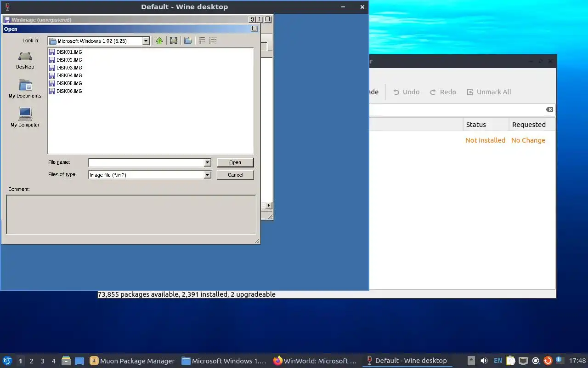Switch to Microsoft Windows 1.... folder taskbar entry

224,361
